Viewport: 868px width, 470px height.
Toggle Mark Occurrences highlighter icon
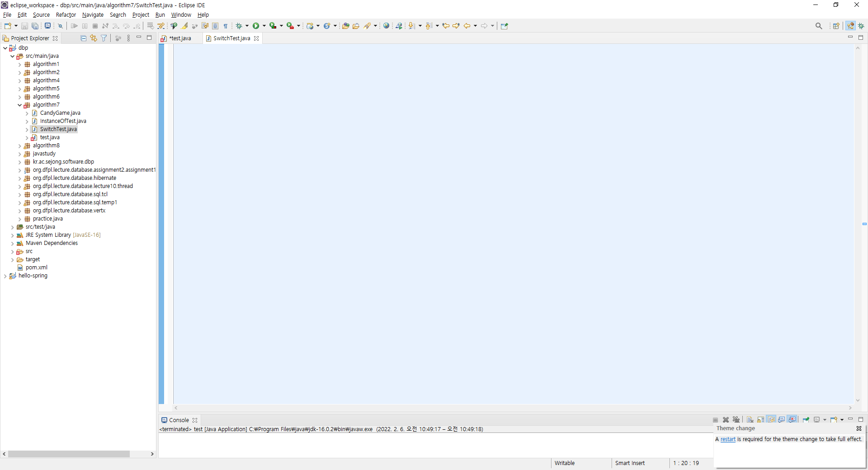point(185,26)
